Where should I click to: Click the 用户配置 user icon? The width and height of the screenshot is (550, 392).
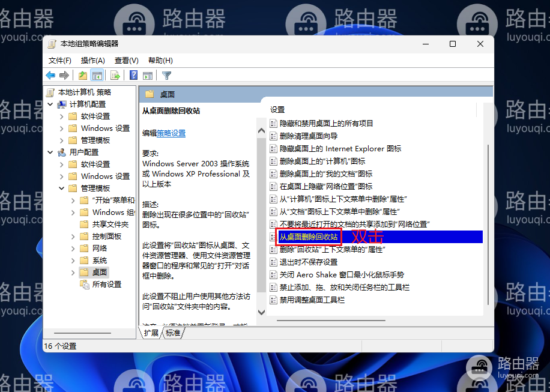pyautogui.click(x=62, y=152)
